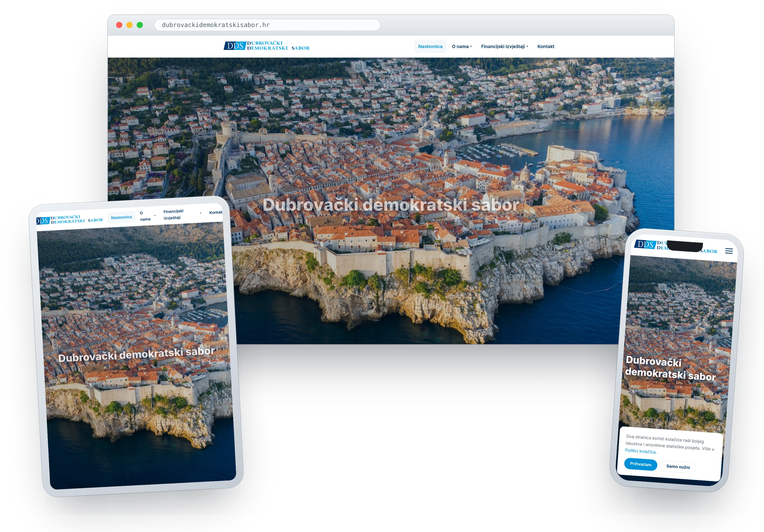Expand Financijski izvještaji on the tablet menu
This screenshot has height=532, width=764.
[x=182, y=214]
